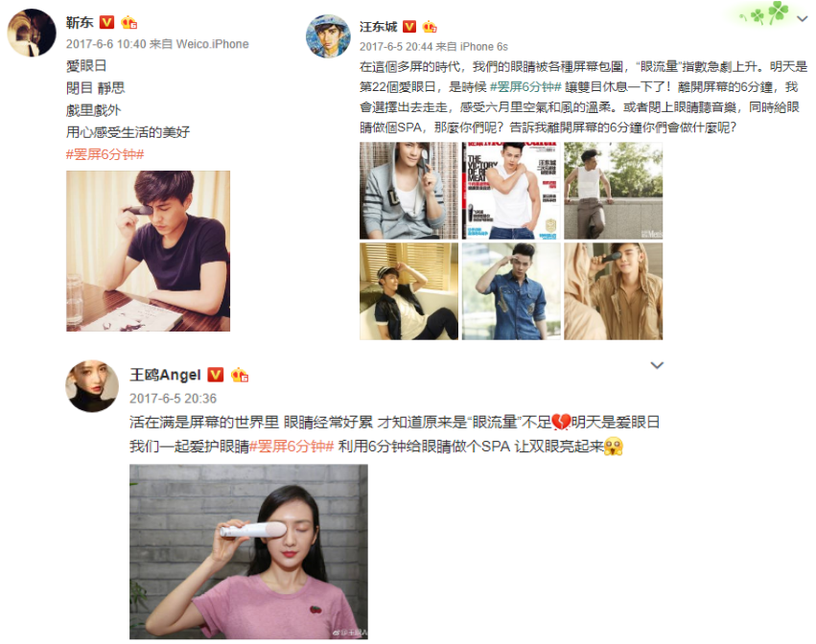Click the verified V badge beside 王鸥Angel

click(x=216, y=375)
